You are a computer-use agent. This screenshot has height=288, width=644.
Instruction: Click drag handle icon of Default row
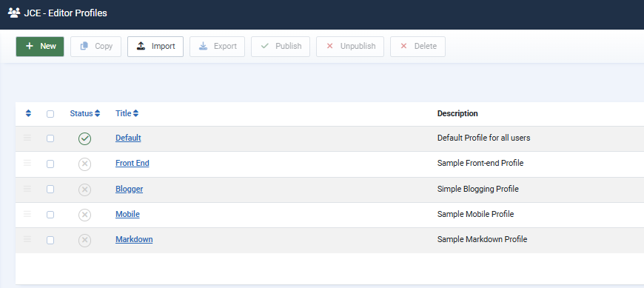point(27,138)
